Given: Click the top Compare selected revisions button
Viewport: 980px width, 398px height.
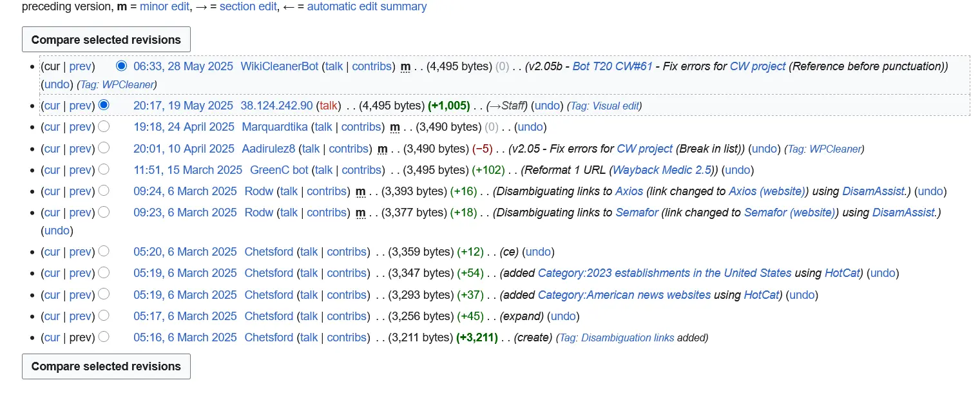Looking at the screenshot, I should (x=106, y=40).
